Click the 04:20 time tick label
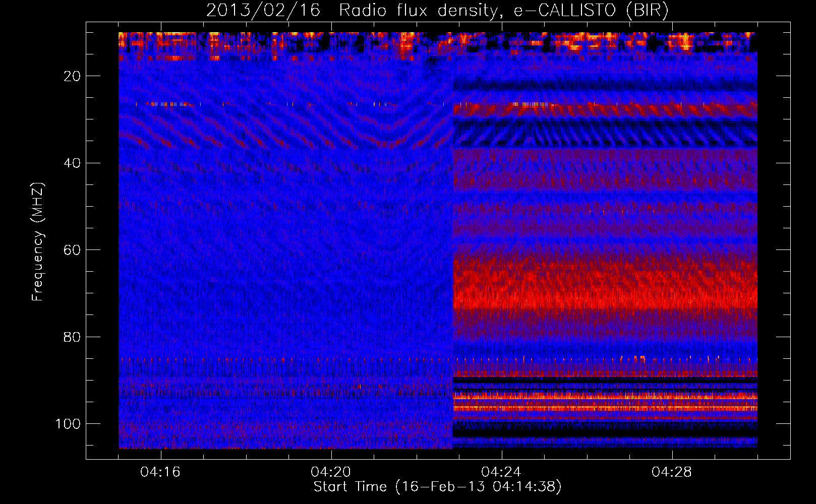This screenshot has height=504, width=816. pyautogui.click(x=331, y=472)
